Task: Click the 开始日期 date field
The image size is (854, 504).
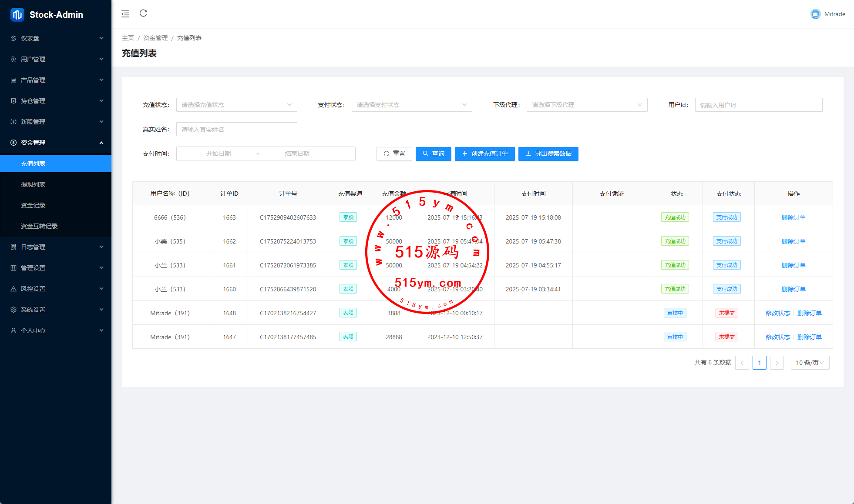Action: pos(219,154)
